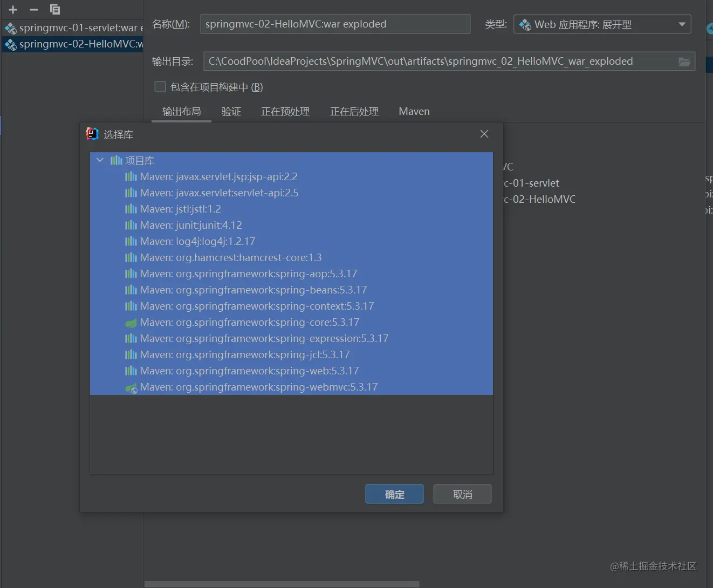Click the add artifact plus icon
Viewport: 713px width, 588px height.
[x=13, y=10]
